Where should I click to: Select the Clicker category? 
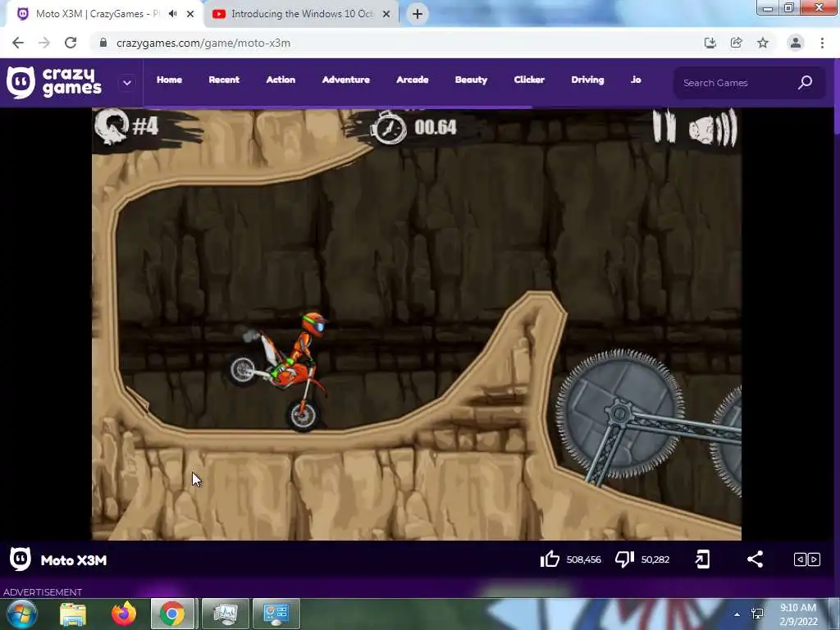[x=529, y=80]
